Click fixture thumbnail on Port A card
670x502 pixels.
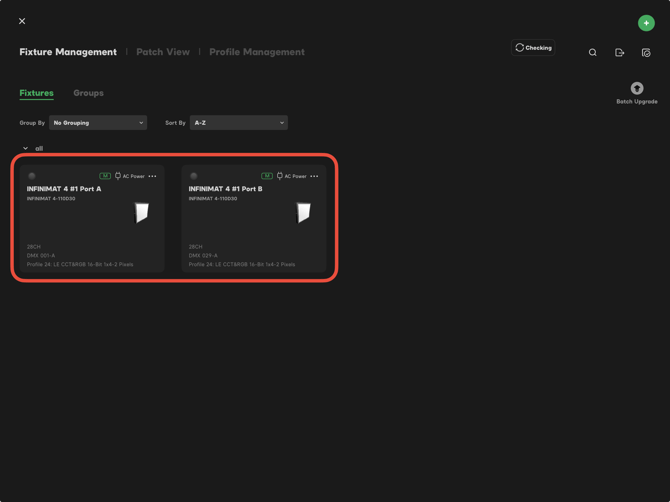(141, 212)
